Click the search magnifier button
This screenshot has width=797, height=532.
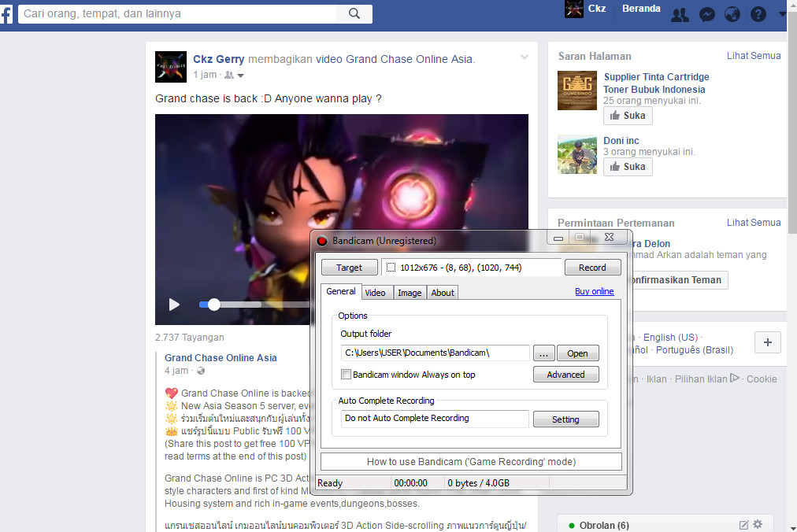(x=354, y=13)
